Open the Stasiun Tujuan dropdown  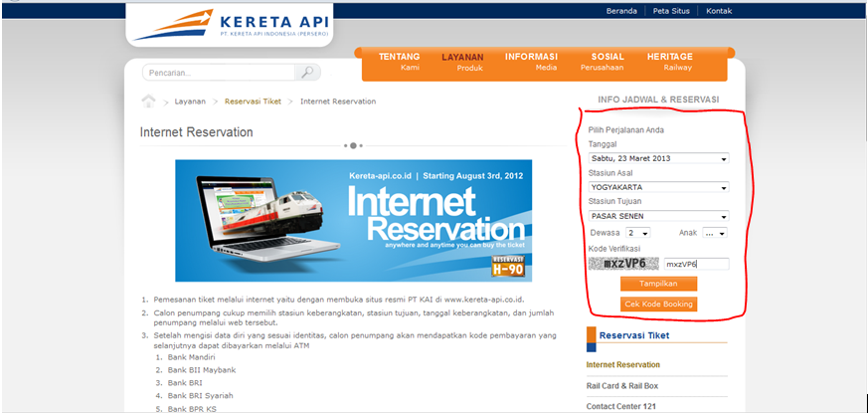pos(658,216)
